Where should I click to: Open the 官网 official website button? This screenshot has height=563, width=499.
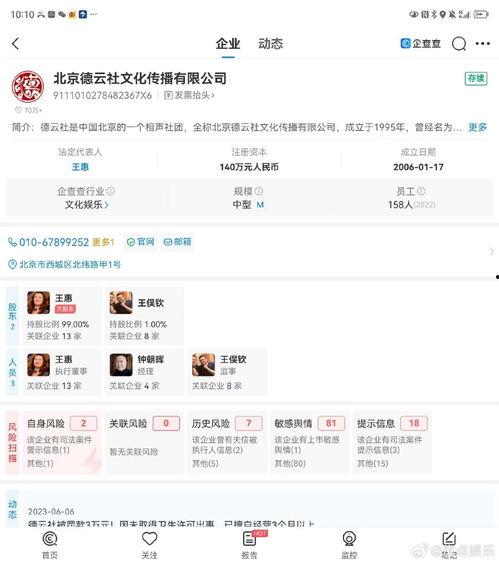[140, 242]
